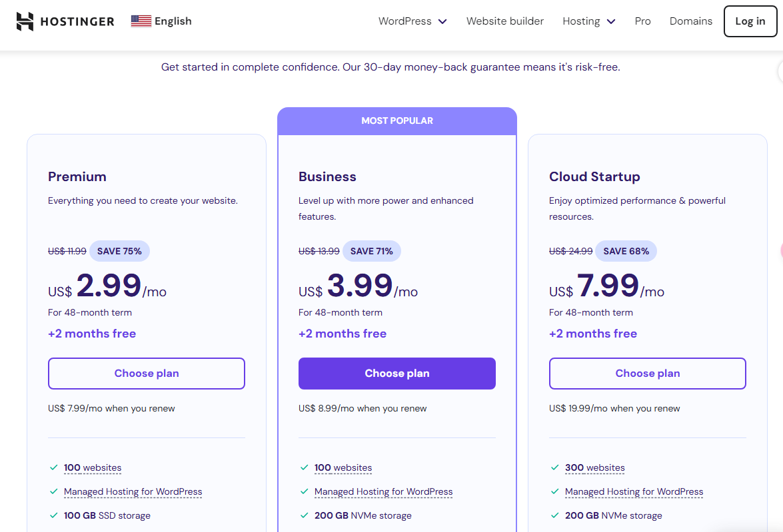Click the Business +2 months free text

343,334
